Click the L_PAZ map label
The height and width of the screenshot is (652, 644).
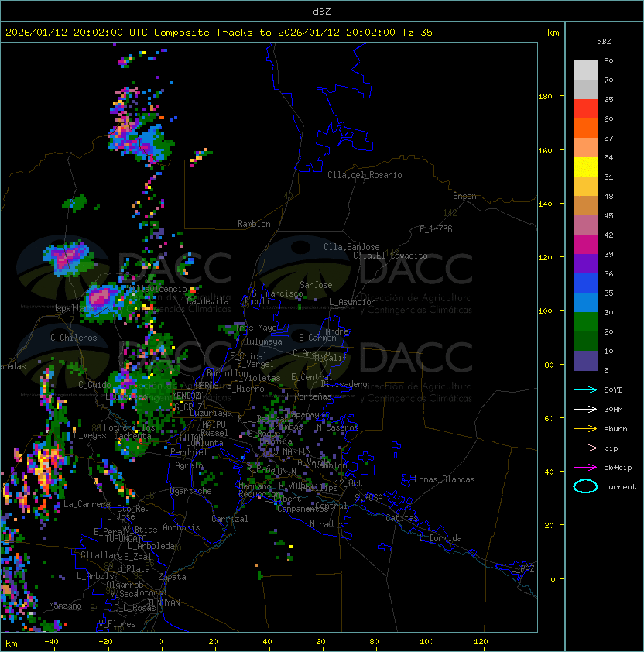click(522, 568)
